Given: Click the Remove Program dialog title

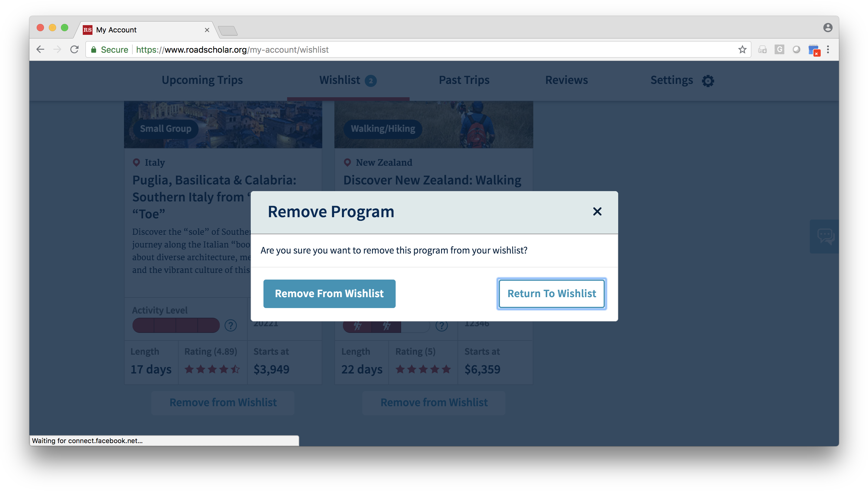Looking at the screenshot, I should click(x=331, y=212).
